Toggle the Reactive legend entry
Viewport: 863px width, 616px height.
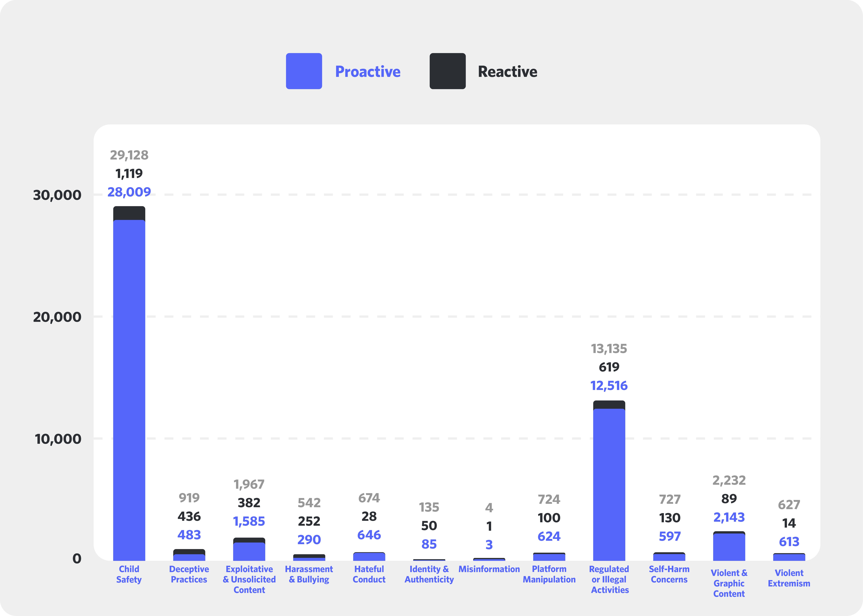(507, 71)
